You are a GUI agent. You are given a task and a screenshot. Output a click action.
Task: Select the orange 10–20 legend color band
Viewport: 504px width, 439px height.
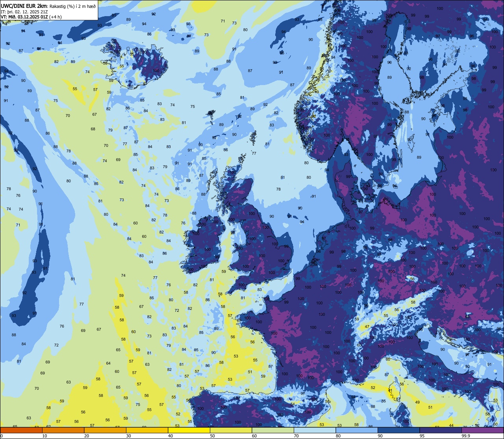click(x=63, y=430)
